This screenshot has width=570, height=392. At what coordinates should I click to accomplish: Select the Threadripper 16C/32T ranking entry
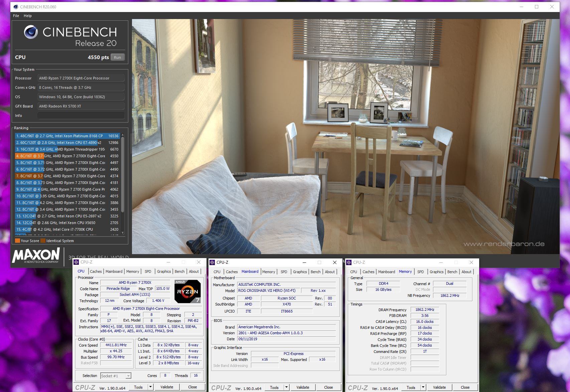pos(67,149)
